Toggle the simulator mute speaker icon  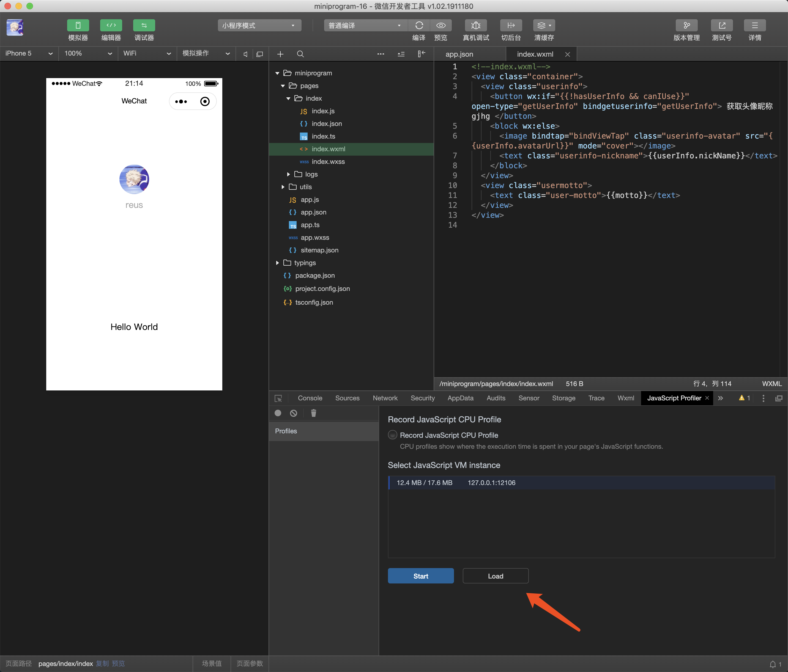click(246, 54)
